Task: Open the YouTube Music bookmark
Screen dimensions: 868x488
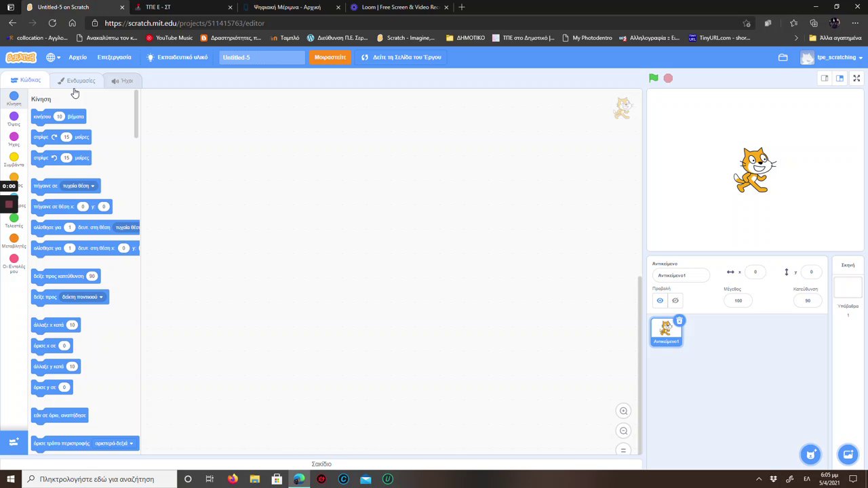Action: click(170, 38)
